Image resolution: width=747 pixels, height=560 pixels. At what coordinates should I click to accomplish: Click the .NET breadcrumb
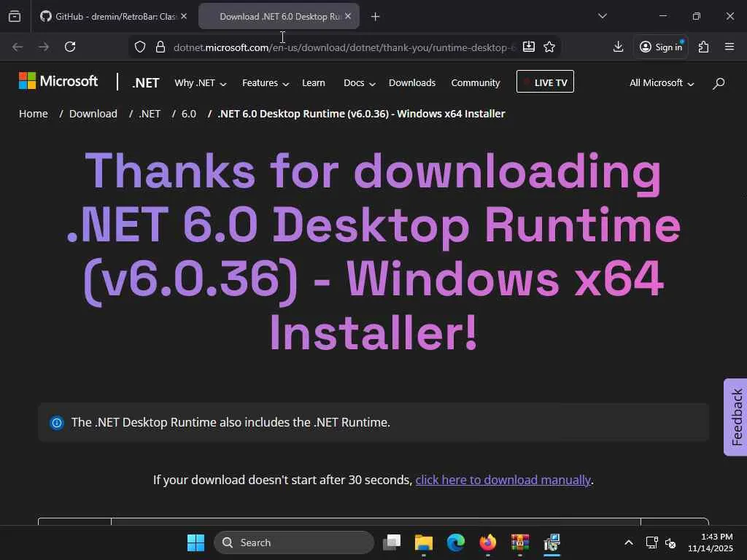click(x=150, y=114)
